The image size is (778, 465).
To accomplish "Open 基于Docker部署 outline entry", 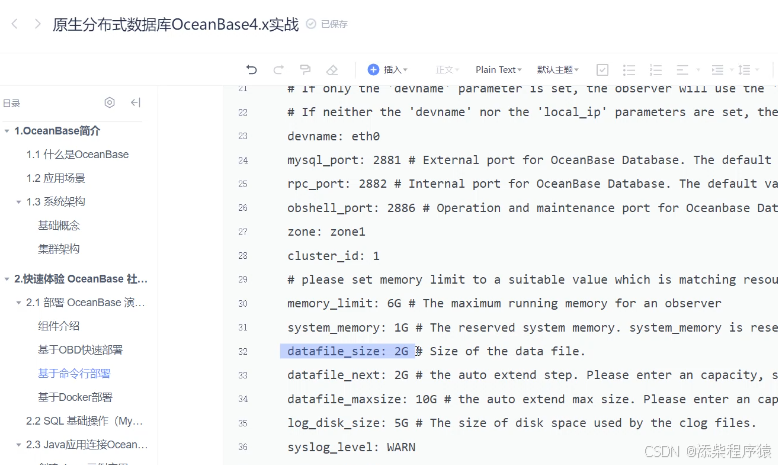I will [x=75, y=398].
